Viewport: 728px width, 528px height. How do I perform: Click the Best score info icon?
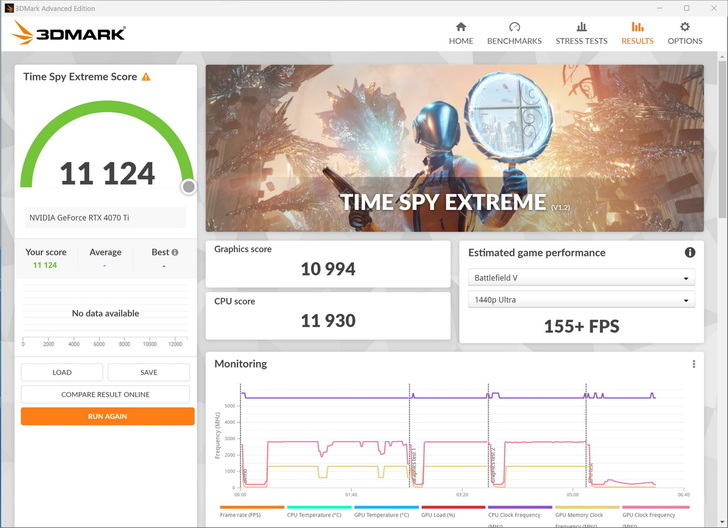[175, 252]
